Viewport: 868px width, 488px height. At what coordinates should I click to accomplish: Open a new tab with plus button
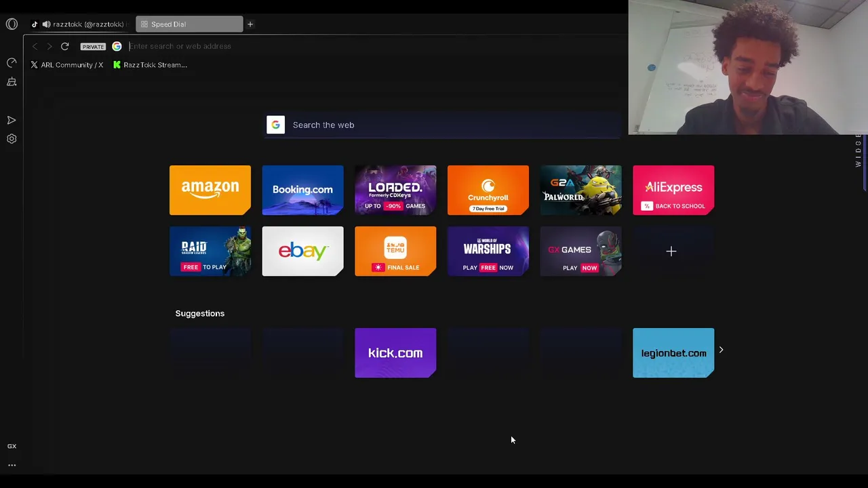250,24
